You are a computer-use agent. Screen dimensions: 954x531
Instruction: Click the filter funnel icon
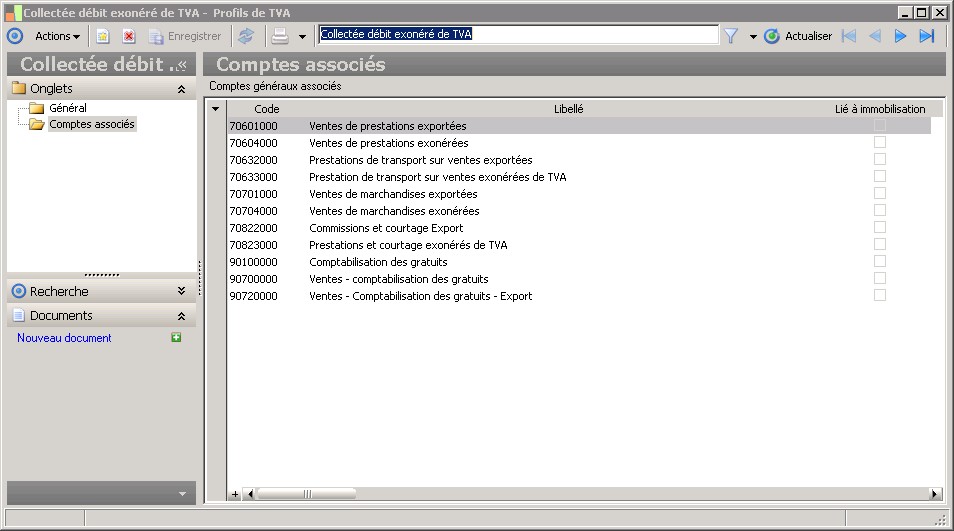pos(731,36)
